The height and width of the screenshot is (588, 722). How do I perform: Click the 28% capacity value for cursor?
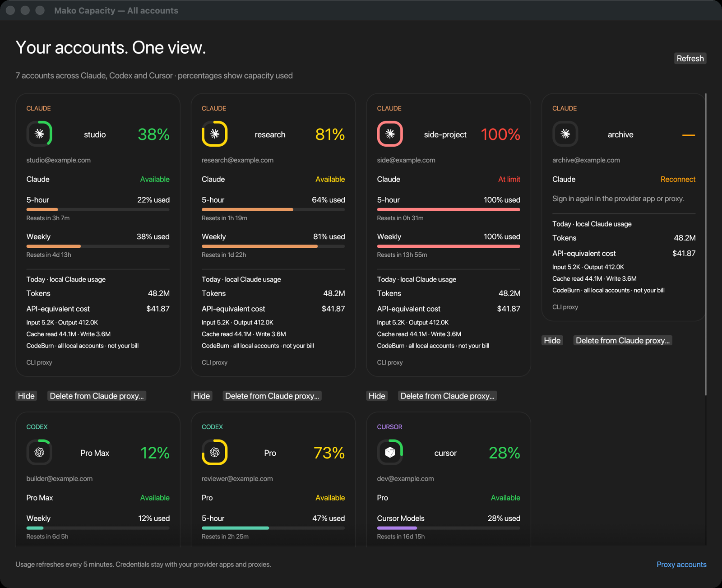504,453
